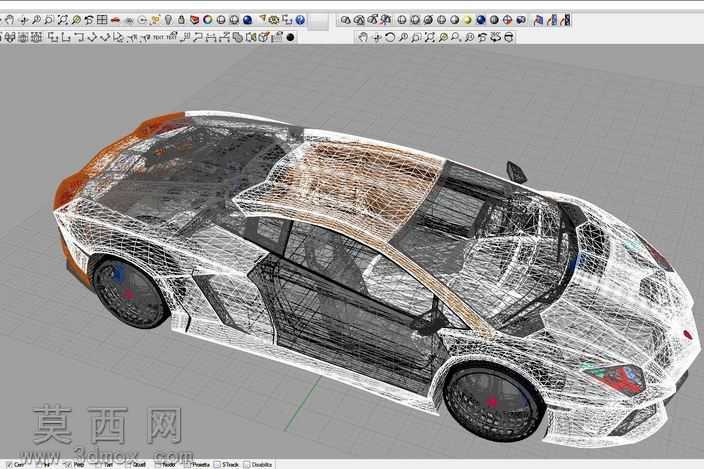Select the yellow sphere display mode icon

point(468,20)
